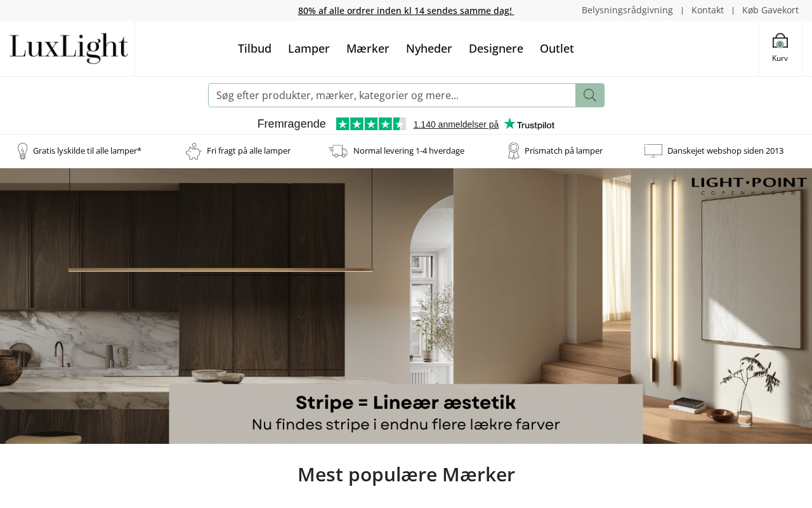Viewport: 812px width, 508px height.
Task: Go to LuxLight logo homepage
Action: pyautogui.click(x=69, y=48)
